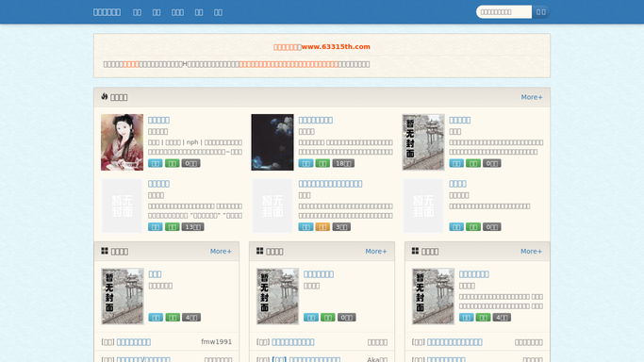Click More+ in the panel containing the fmw1991 row
The image size is (644, 362).
221,251
